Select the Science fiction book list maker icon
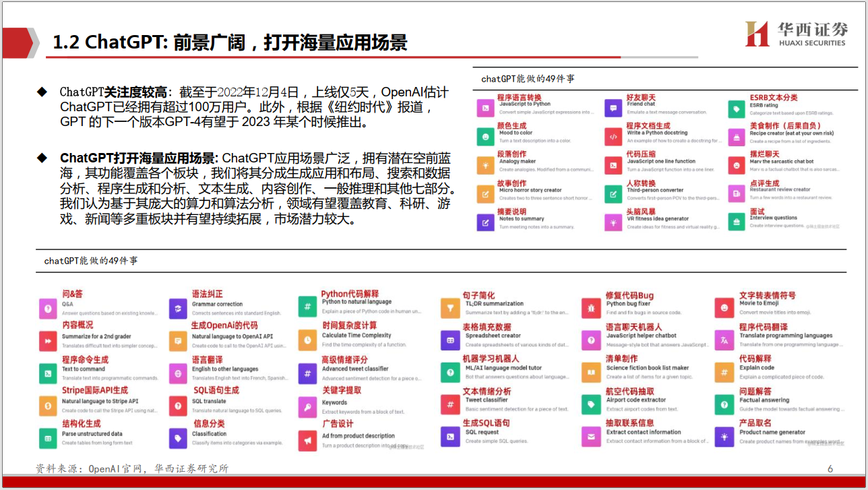Image resolution: width=868 pixels, height=490 pixels. (x=591, y=372)
